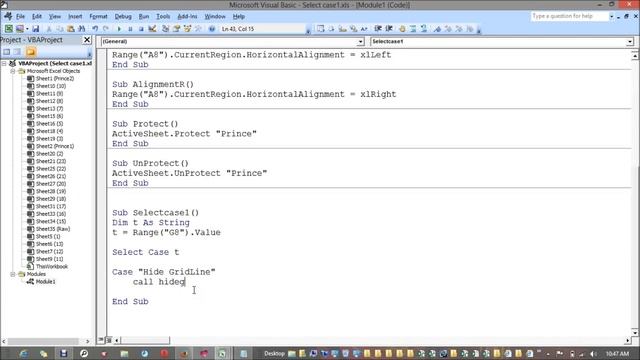This screenshot has width=640, height=360.
Task: Select ThisWorkbook in the project tree
Action: (x=51, y=267)
